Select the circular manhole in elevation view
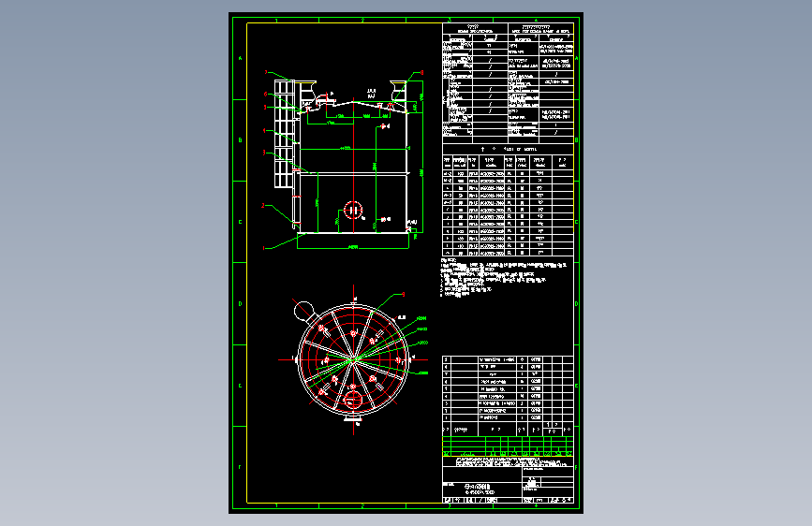 tap(354, 211)
